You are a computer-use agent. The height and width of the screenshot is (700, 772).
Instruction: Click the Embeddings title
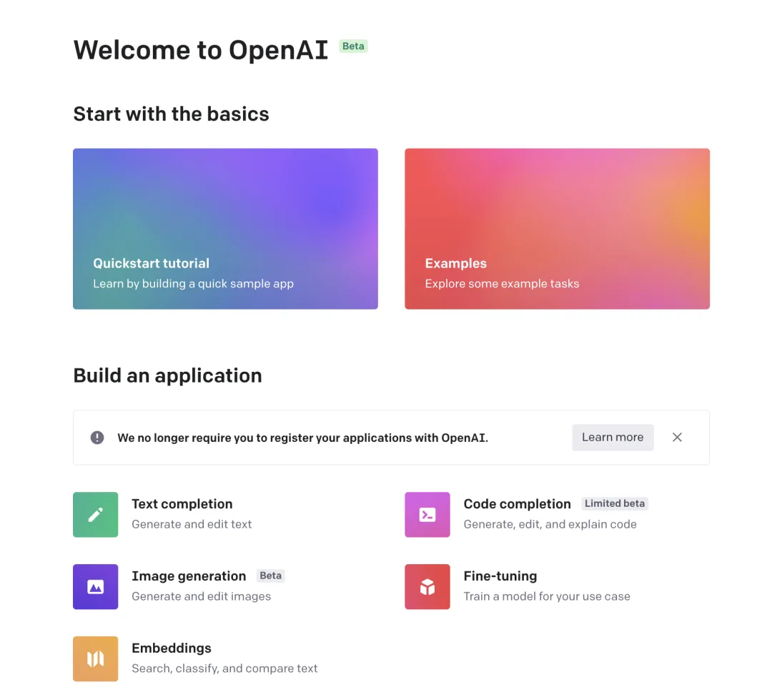click(172, 648)
